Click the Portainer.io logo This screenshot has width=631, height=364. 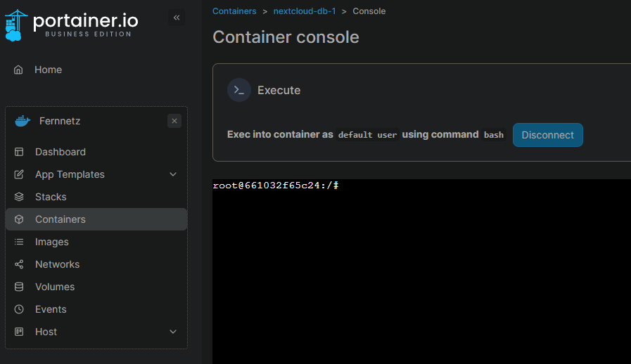(71, 25)
